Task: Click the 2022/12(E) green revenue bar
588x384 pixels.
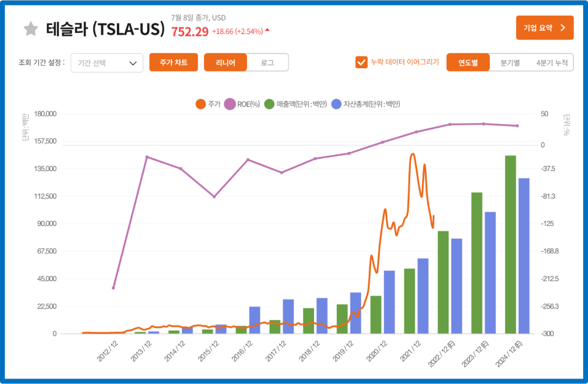Action: point(443,282)
